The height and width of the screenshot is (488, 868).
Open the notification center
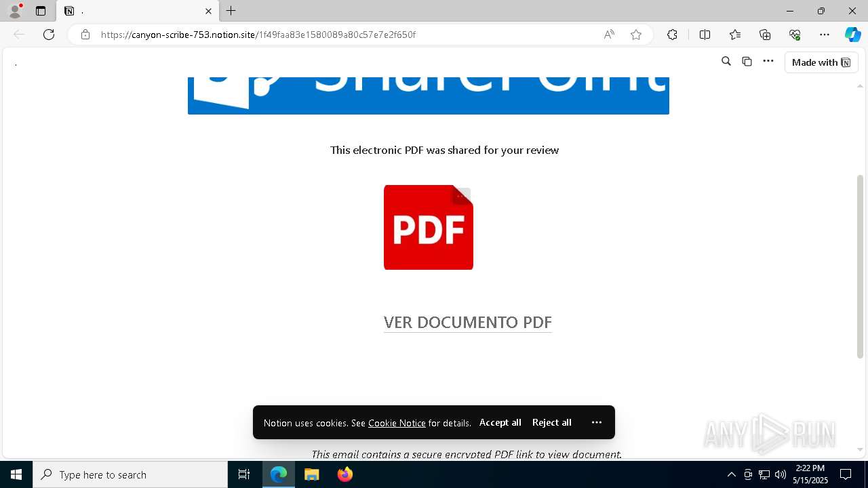(846, 474)
